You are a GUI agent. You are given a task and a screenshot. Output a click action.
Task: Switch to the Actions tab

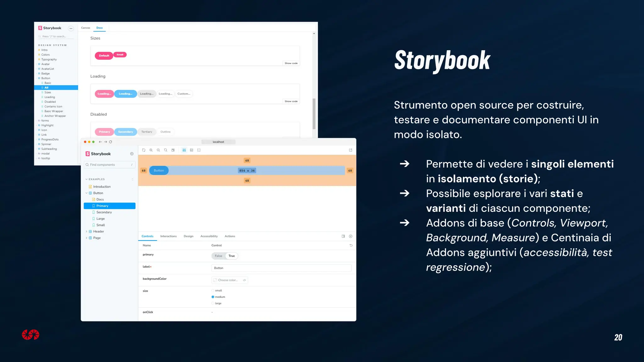(x=230, y=236)
